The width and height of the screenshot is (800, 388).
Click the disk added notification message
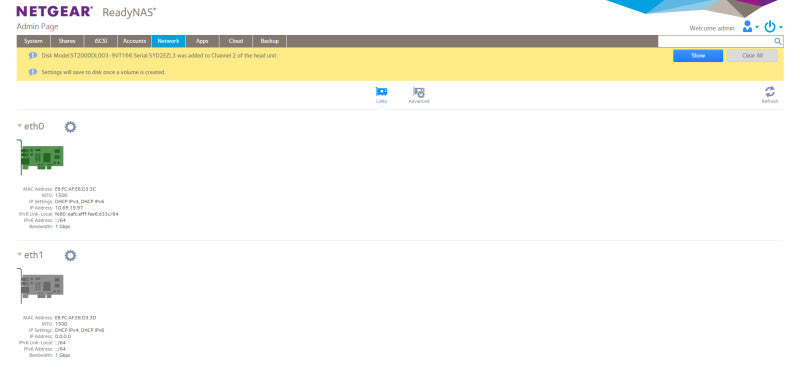(x=160, y=55)
